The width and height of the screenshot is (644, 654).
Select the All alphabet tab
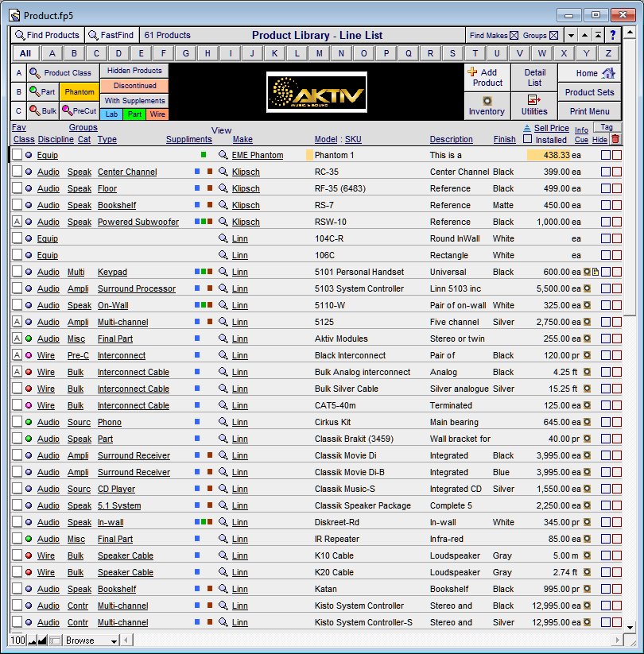(25, 53)
